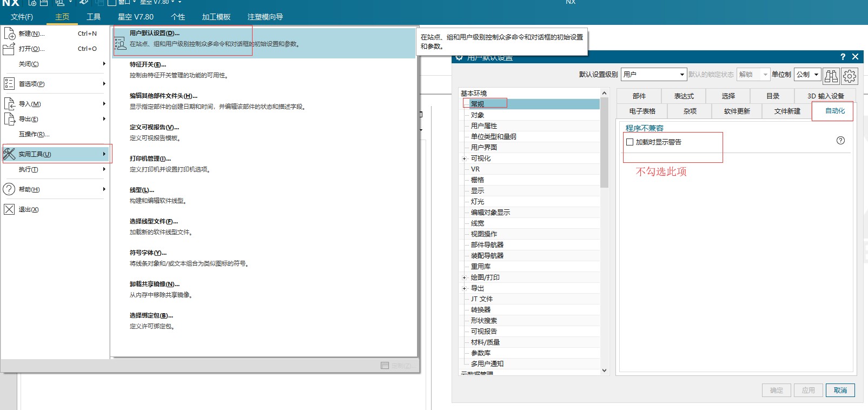Image resolution: width=868 pixels, height=410 pixels.
Task: Select 用户界面 in settings tree
Action: pos(484,148)
